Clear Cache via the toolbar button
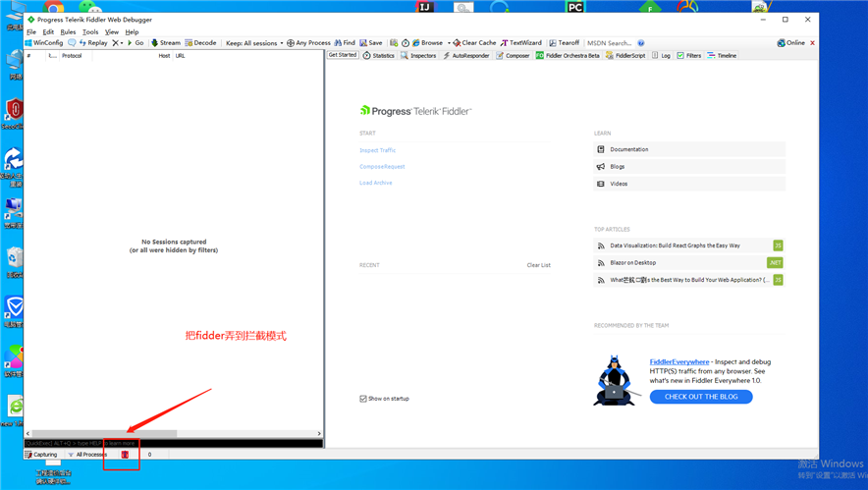This screenshot has width=868, height=490. (474, 42)
